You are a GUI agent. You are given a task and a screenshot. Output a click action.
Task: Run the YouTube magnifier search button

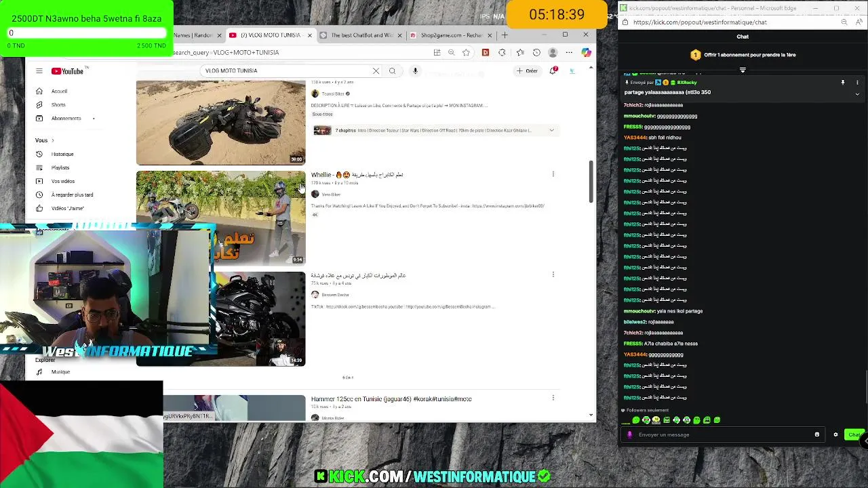[392, 70]
